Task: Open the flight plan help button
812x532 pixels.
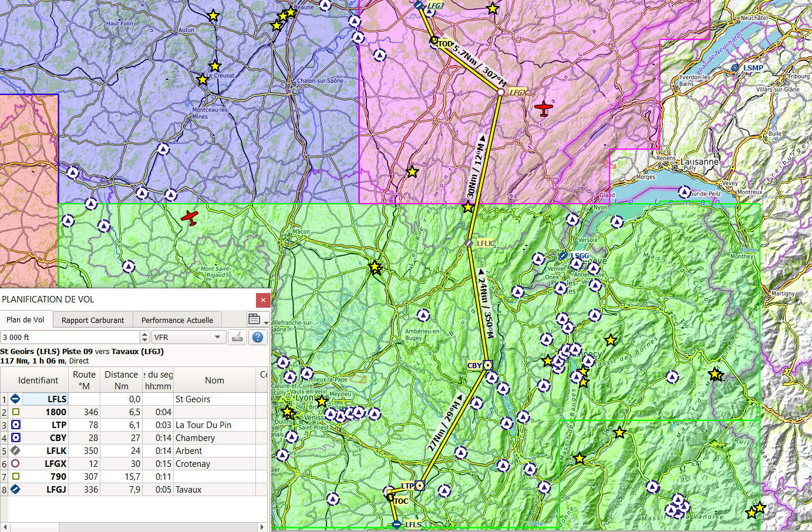Action: (x=258, y=337)
